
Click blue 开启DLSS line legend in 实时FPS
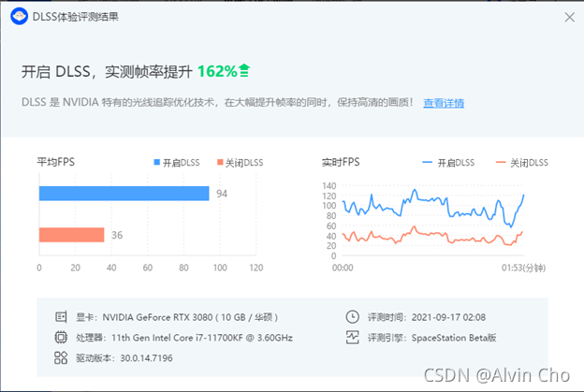pyautogui.click(x=427, y=162)
